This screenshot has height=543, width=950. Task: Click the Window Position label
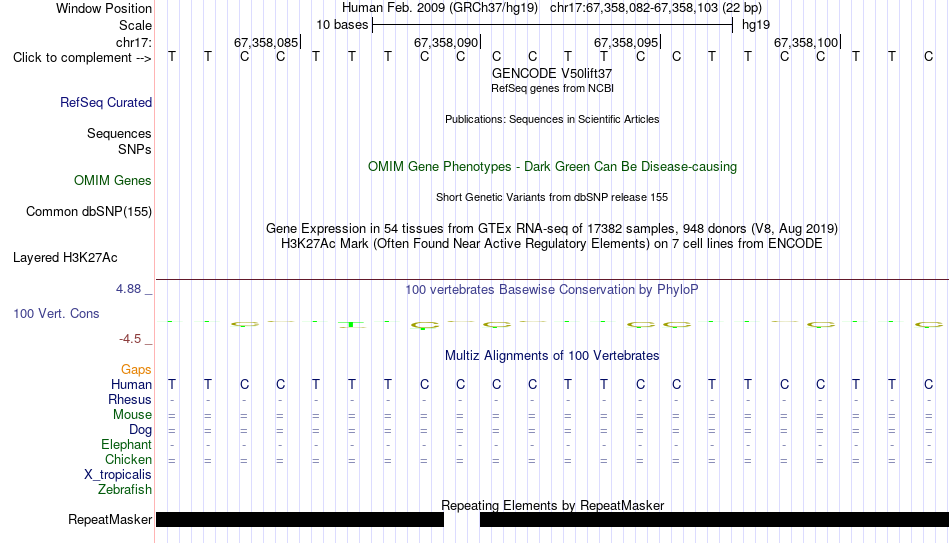104,8
